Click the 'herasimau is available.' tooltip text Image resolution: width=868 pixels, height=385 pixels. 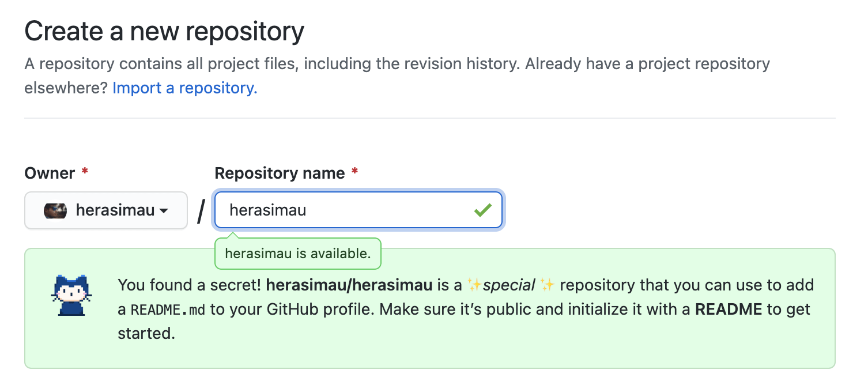298,254
